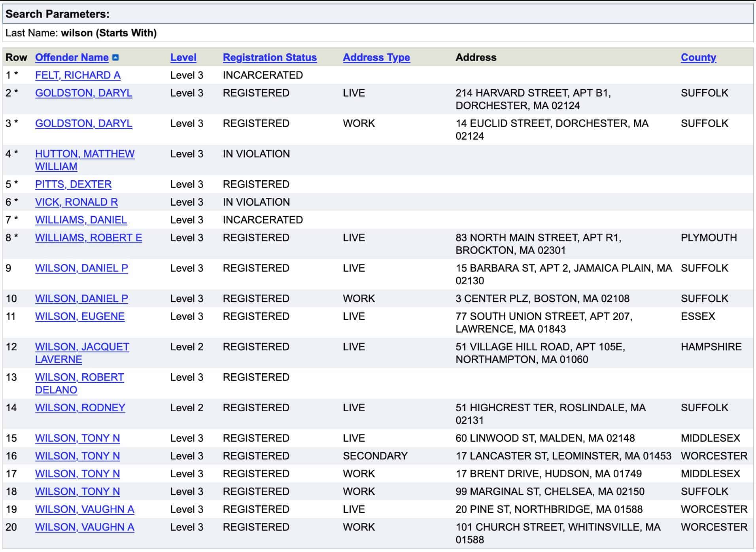
Task: Open FELT, RICHARD A offender record
Action: [x=77, y=75]
